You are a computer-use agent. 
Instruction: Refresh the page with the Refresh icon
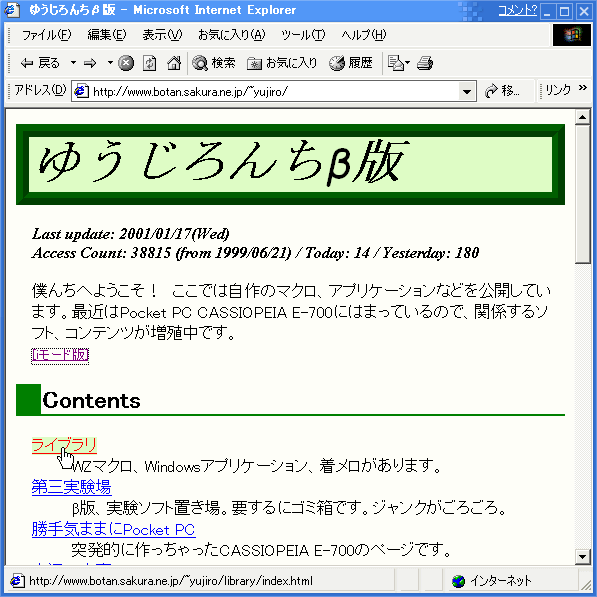pos(149,63)
